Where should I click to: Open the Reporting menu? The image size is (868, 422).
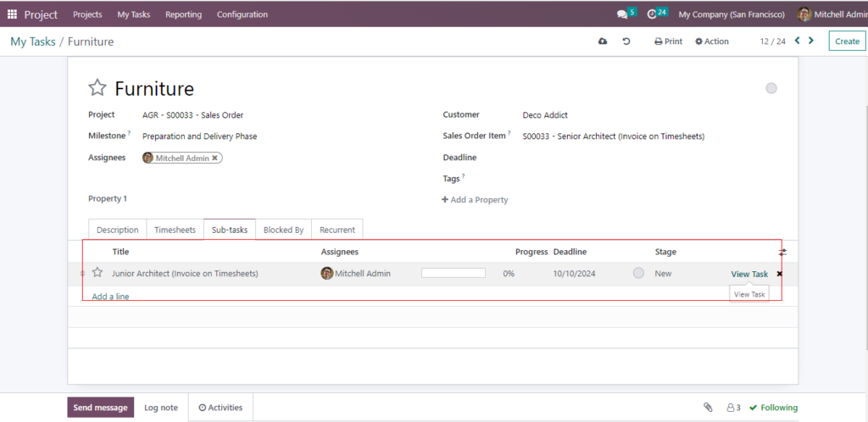point(183,14)
